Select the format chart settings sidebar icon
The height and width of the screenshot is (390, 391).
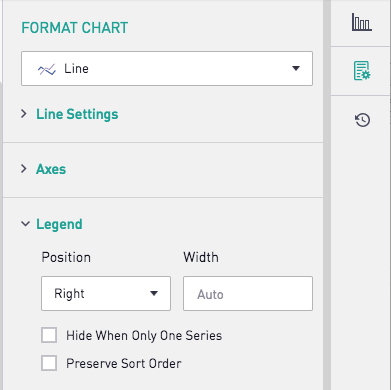point(362,71)
